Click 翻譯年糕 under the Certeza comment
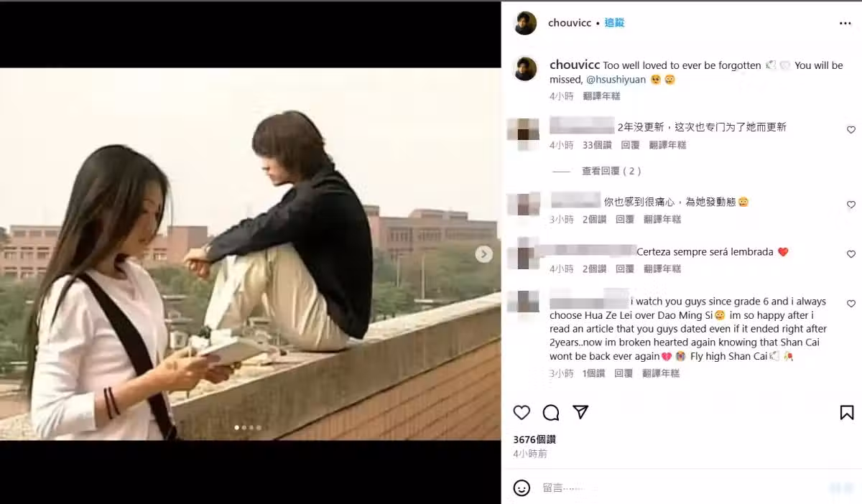 662,269
